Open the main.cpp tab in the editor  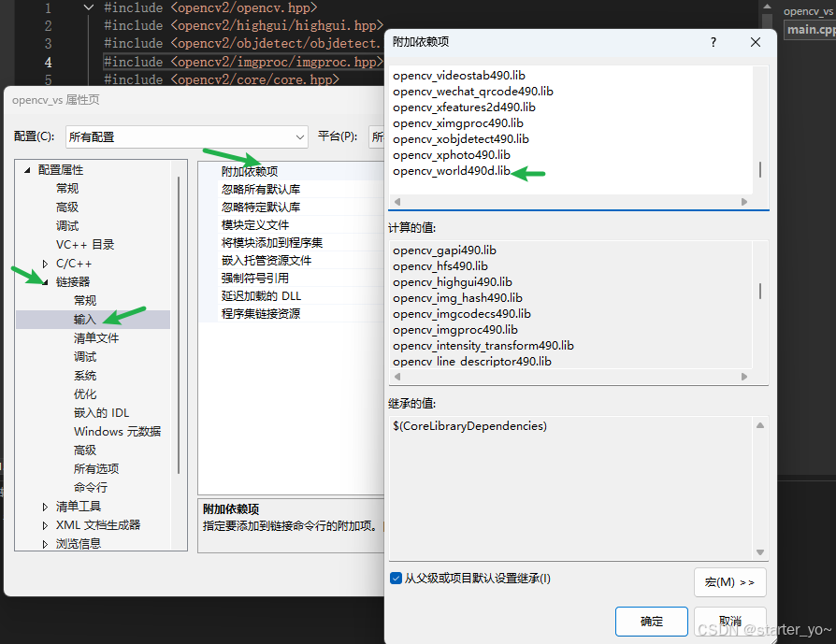811,29
